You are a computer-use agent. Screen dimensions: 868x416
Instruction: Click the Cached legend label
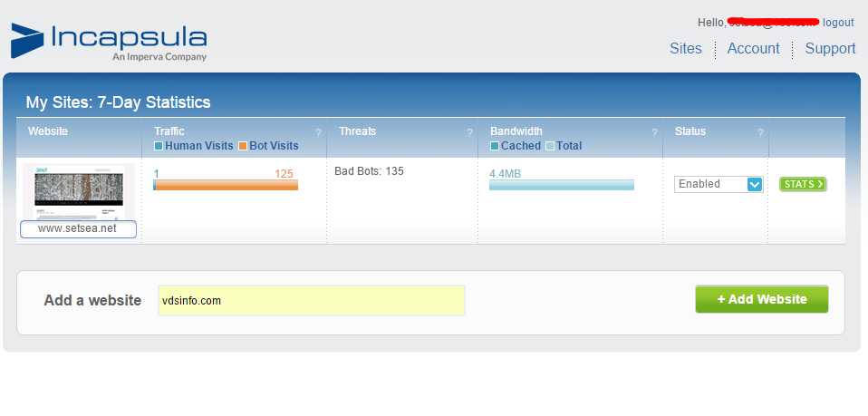521,146
